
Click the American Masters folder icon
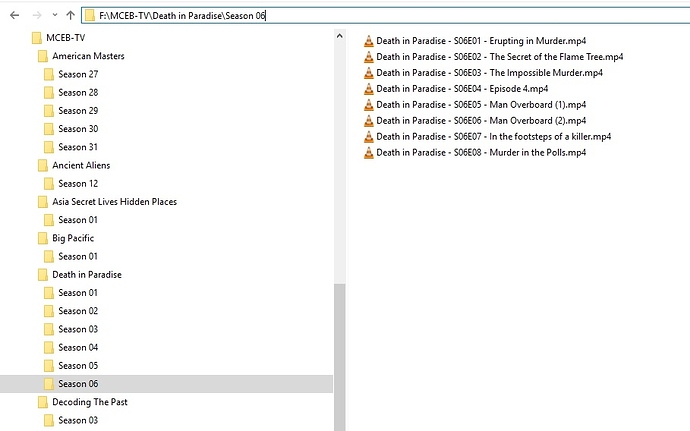click(x=43, y=56)
